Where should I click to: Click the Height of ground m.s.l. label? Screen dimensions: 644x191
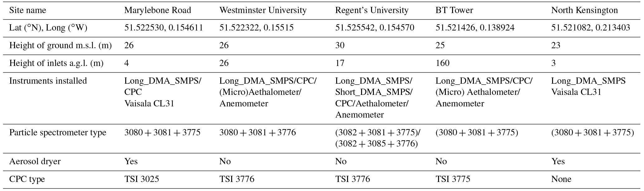(60, 45)
